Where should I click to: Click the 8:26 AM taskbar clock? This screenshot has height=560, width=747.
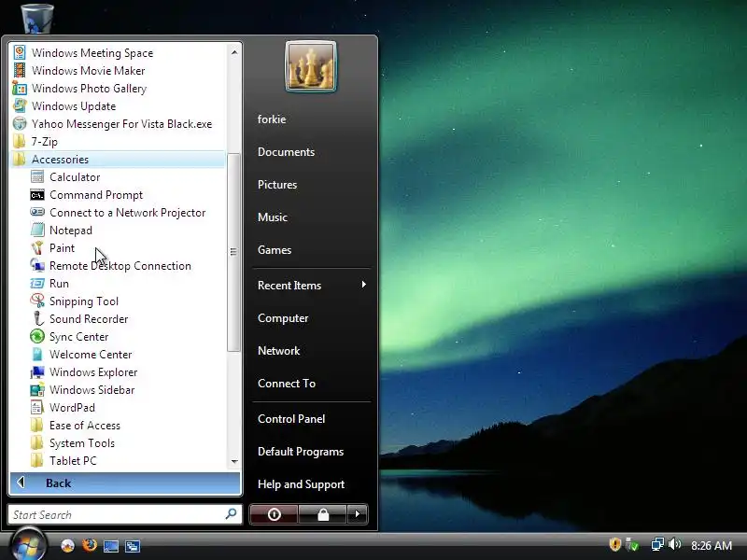(712, 545)
